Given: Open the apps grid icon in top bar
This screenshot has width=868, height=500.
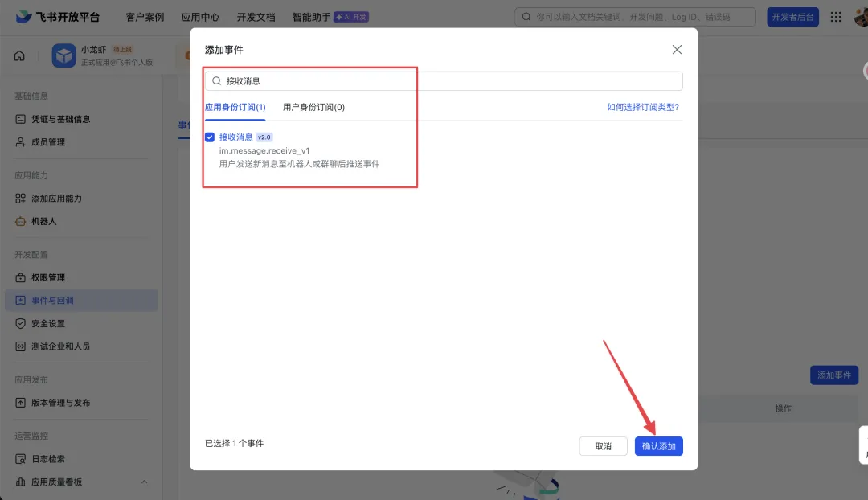Looking at the screenshot, I should click(x=836, y=17).
